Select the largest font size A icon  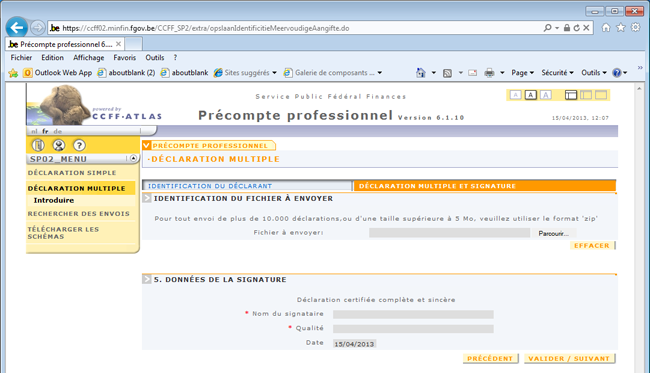tap(546, 95)
